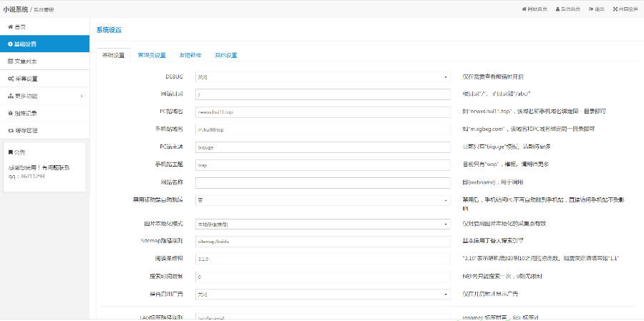Focus the PC站主题 input field
The image size is (644, 321).
click(323, 147)
